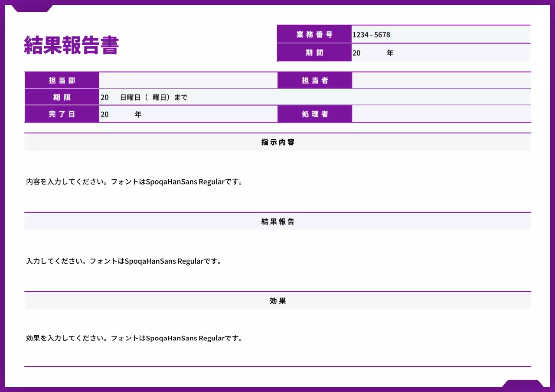Screen dimensions: 555x392
Task: Click the 完了日 completion date field
Action: [188, 114]
